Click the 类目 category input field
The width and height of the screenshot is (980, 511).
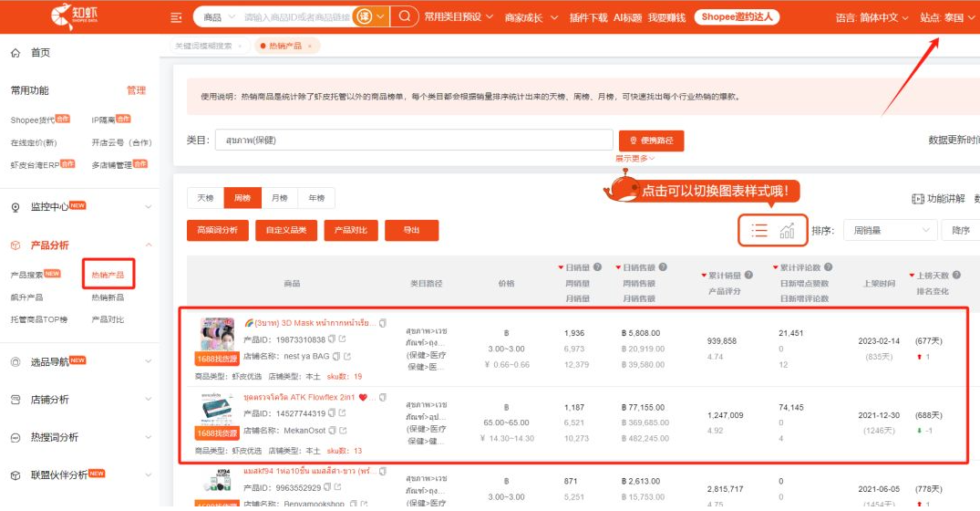(414, 141)
